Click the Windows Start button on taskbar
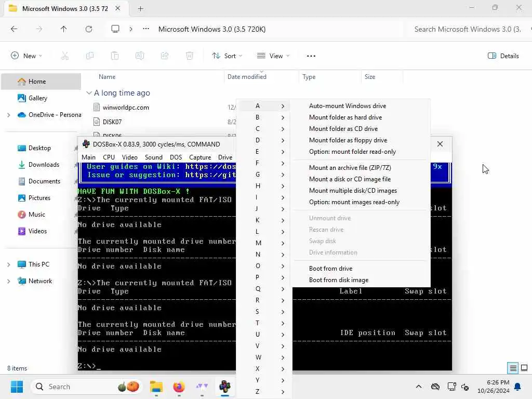 (x=17, y=387)
